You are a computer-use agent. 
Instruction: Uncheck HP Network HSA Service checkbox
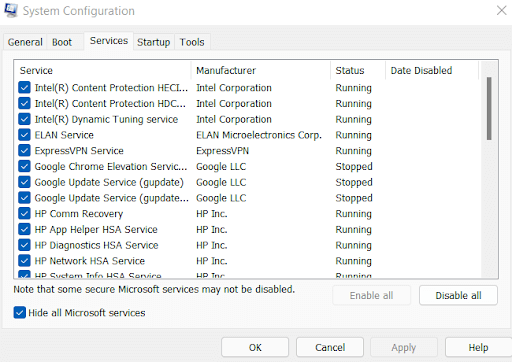point(24,261)
